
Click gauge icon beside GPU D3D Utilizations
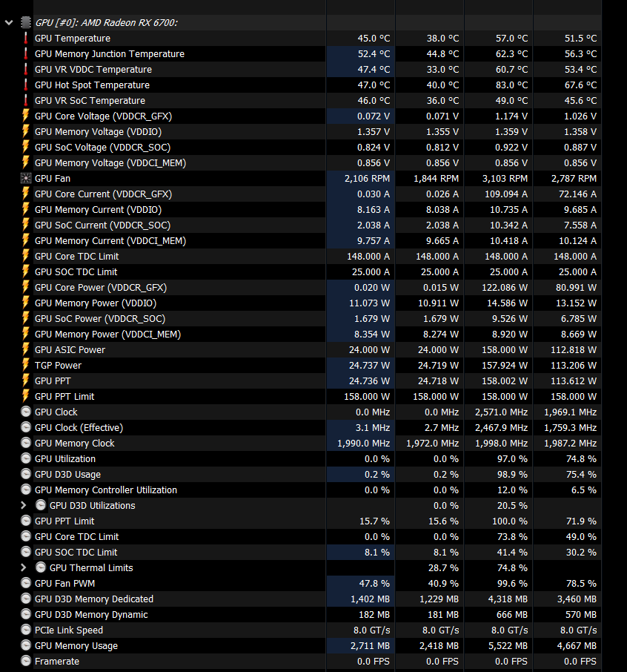(41, 505)
